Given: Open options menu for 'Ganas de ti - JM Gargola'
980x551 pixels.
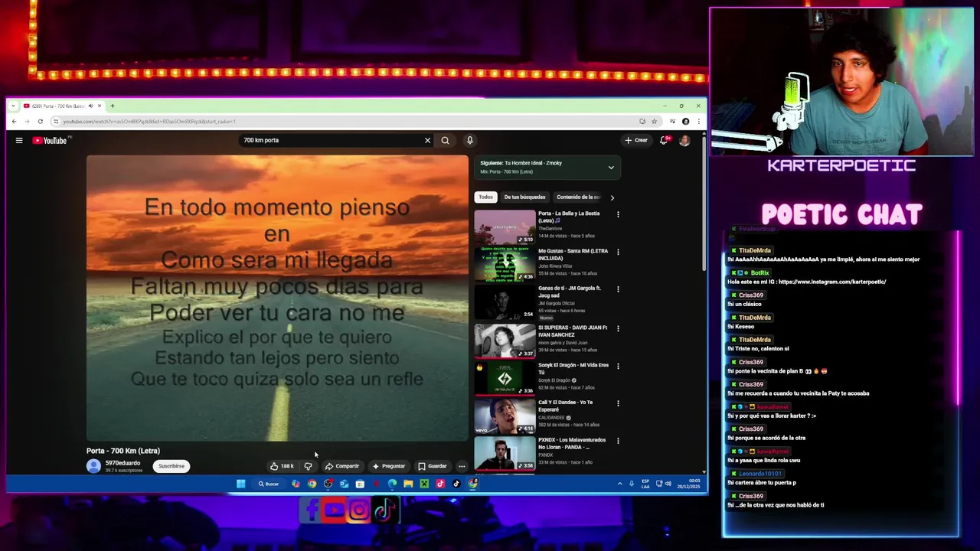Looking at the screenshot, I should pos(618,289).
